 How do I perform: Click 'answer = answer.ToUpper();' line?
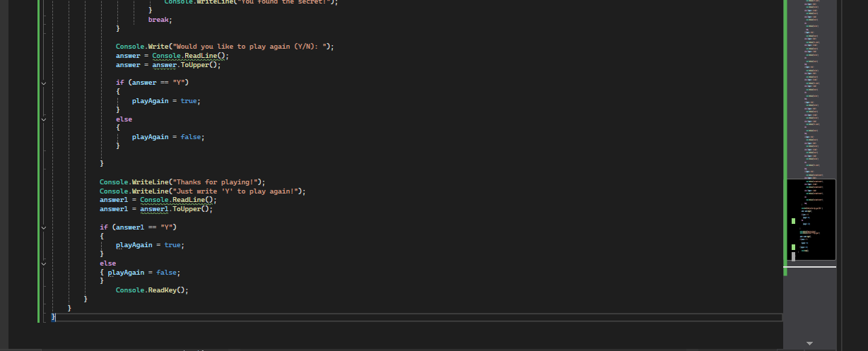pyautogui.click(x=168, y=65)
